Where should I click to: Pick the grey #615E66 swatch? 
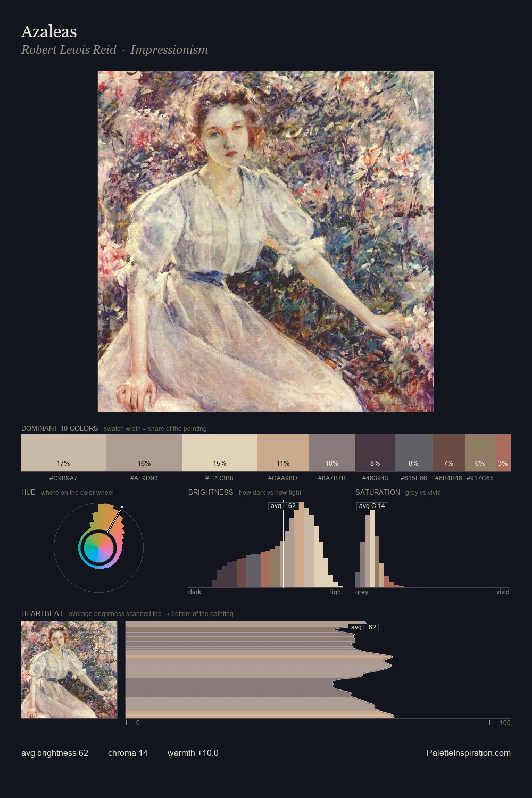click(x=414, y=453)
